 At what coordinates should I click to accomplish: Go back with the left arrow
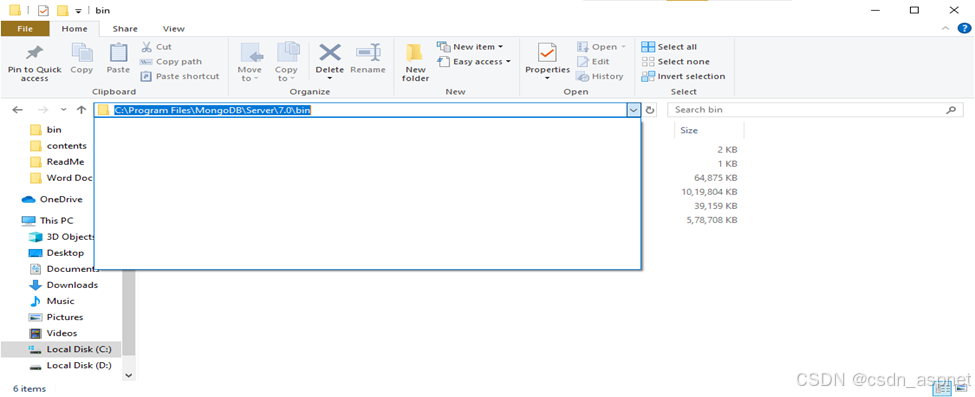coord(17,110)
